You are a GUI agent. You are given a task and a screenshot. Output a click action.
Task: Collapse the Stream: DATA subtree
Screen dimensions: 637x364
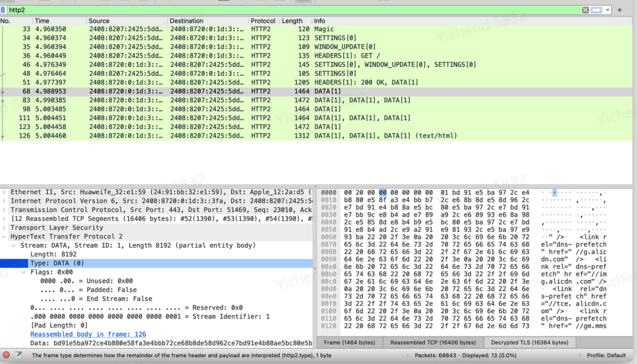click(x=14, y=245)
